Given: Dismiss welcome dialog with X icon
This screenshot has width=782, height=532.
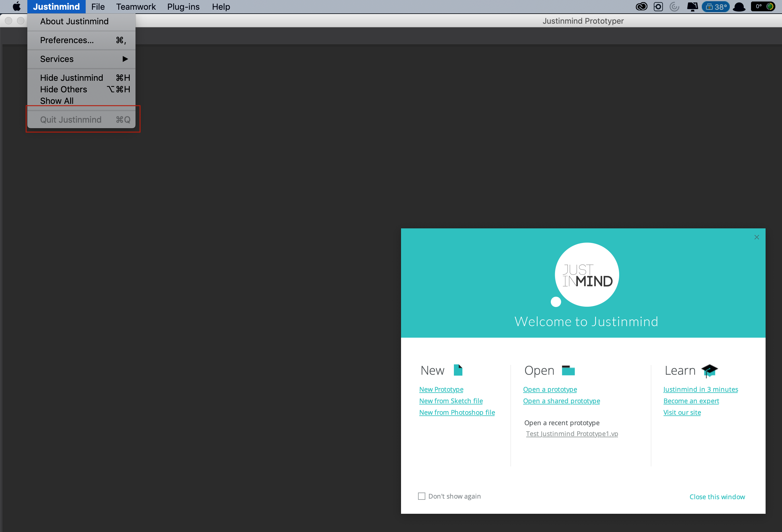Looking at the screenshot, I should (757, 237).
